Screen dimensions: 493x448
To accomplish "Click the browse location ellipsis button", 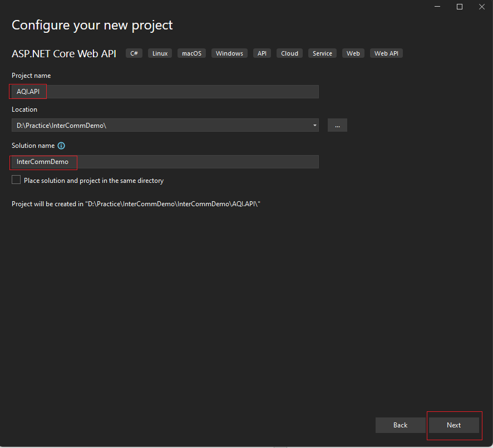I will pyautogui.click(x=337, y=126).
